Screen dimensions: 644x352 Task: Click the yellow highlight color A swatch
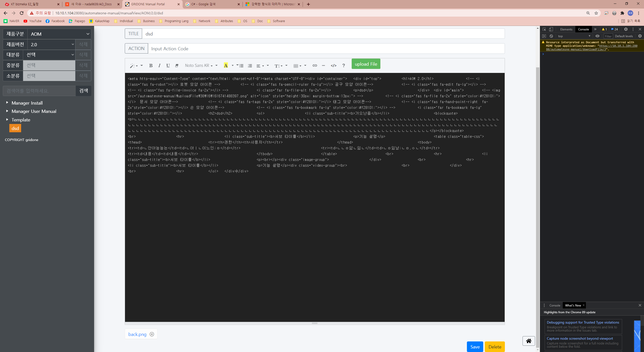[226, 66]
